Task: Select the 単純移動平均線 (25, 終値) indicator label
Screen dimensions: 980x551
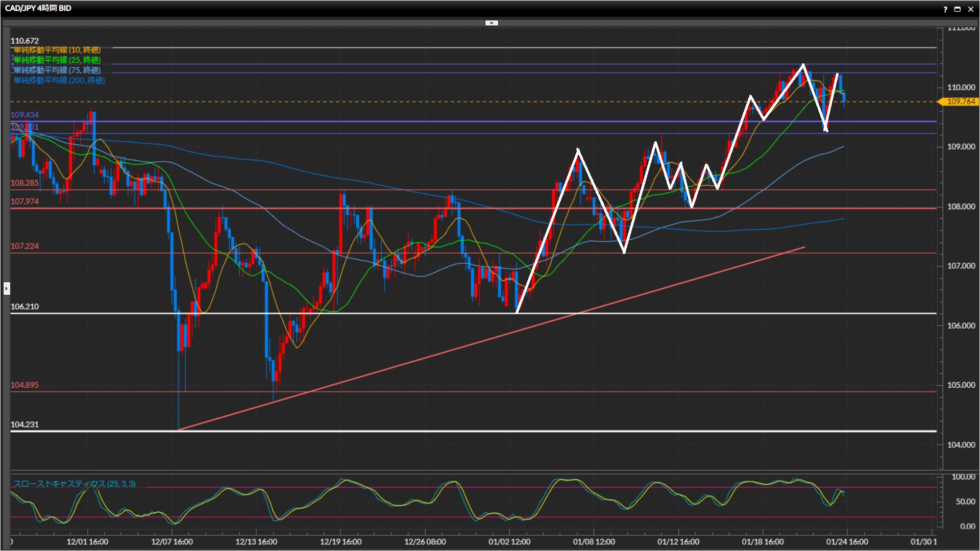Action: (57, 60)
